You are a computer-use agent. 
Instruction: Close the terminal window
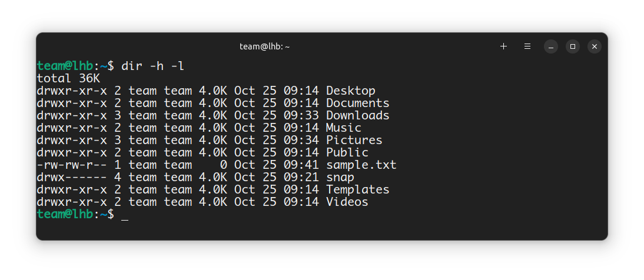click(x=595, y=46)
